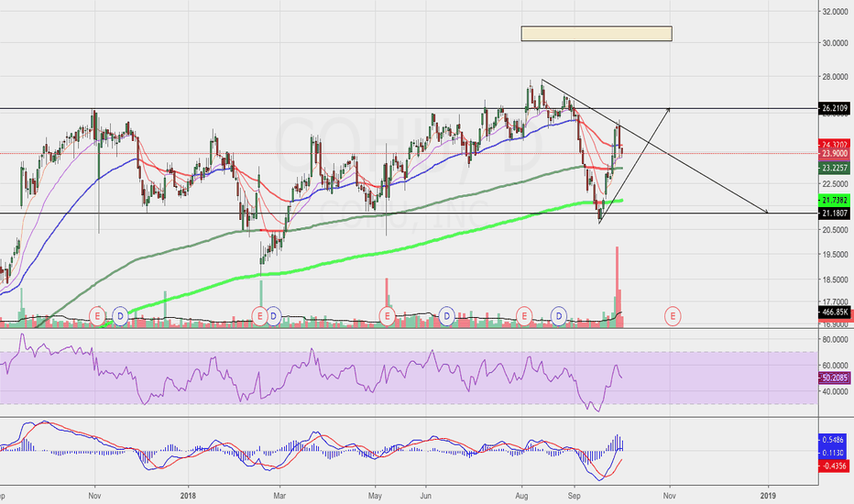Click the dividend D marker after November 2017
The height and width of the screenshot is (504, 854).
(120, 316)
